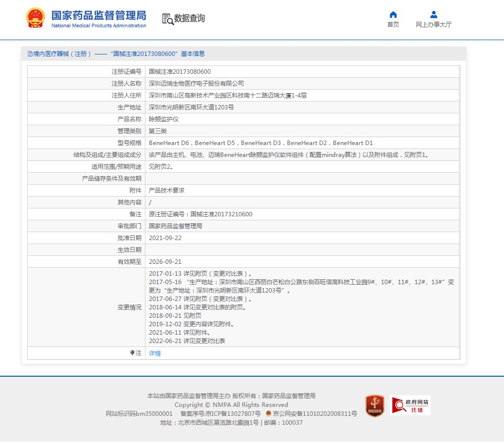Click the lightbulb icon beside 注
Screen dimensions: 504x448
click(x=132, y=353)
